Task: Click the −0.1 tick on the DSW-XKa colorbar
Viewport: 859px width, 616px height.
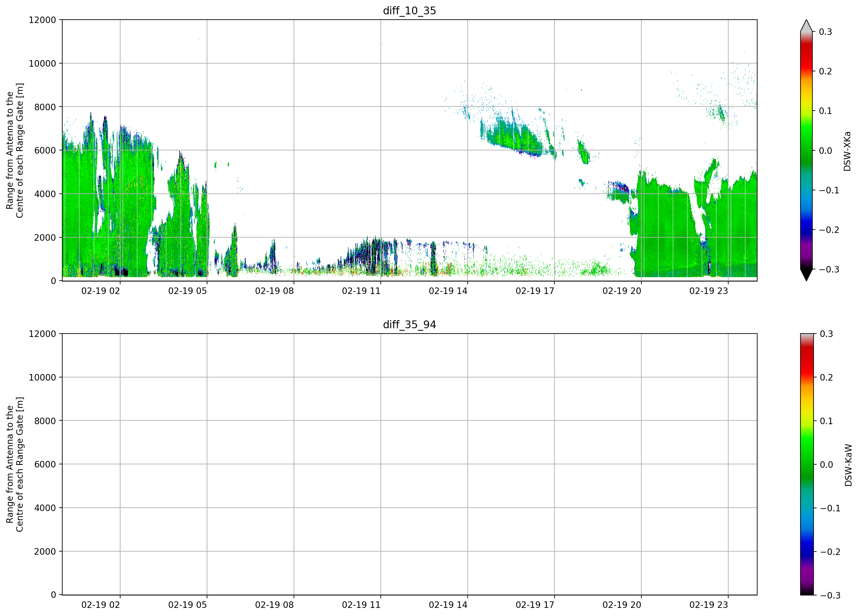Action: [x=829, y=190]
